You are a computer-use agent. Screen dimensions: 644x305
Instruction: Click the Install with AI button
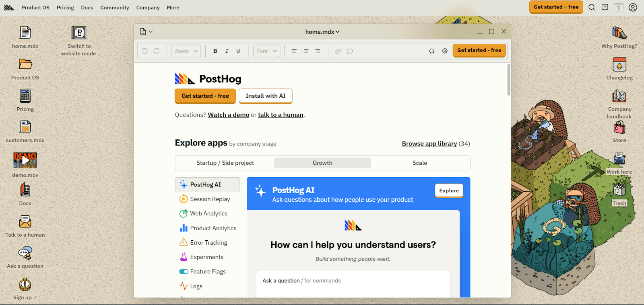coord(266,96)
